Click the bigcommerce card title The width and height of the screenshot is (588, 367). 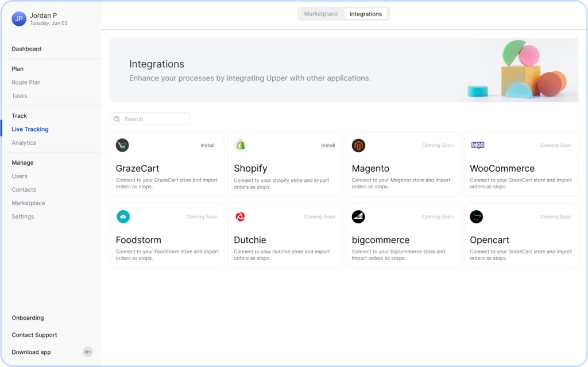click(x=381, y=240)
